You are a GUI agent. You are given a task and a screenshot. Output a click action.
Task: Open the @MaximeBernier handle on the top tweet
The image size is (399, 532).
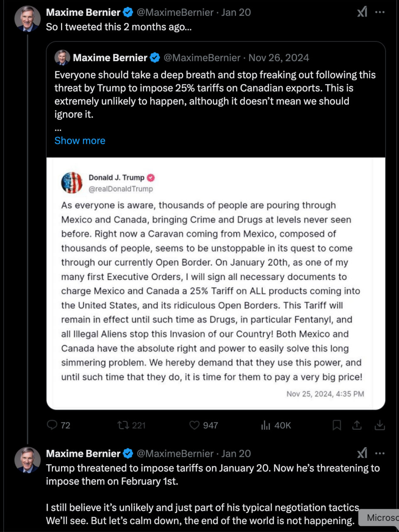175,12
